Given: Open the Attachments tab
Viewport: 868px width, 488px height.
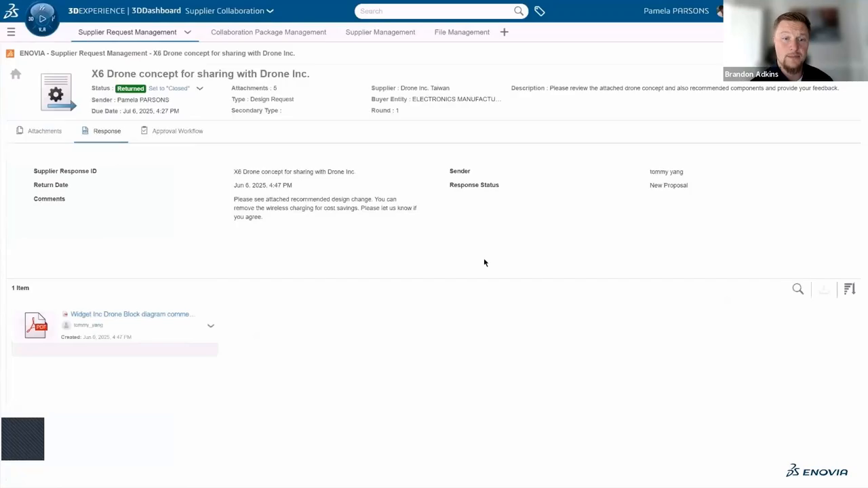Looking at the screenshot, I should point(39,131).
